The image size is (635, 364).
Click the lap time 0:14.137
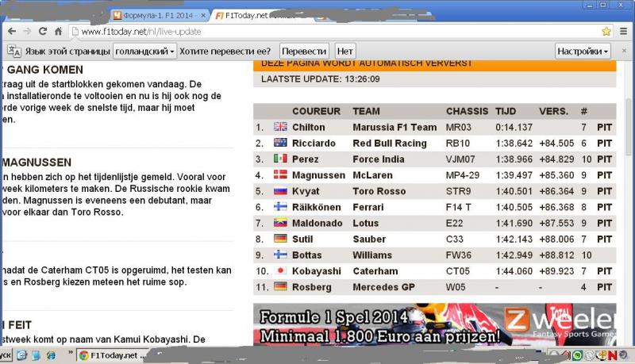(x=514, y=127)
